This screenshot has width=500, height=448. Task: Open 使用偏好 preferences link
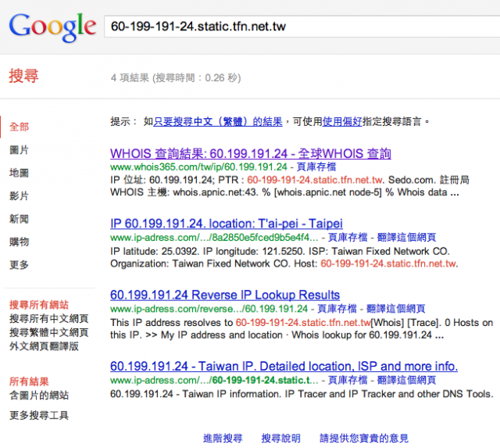coord(342,121)
